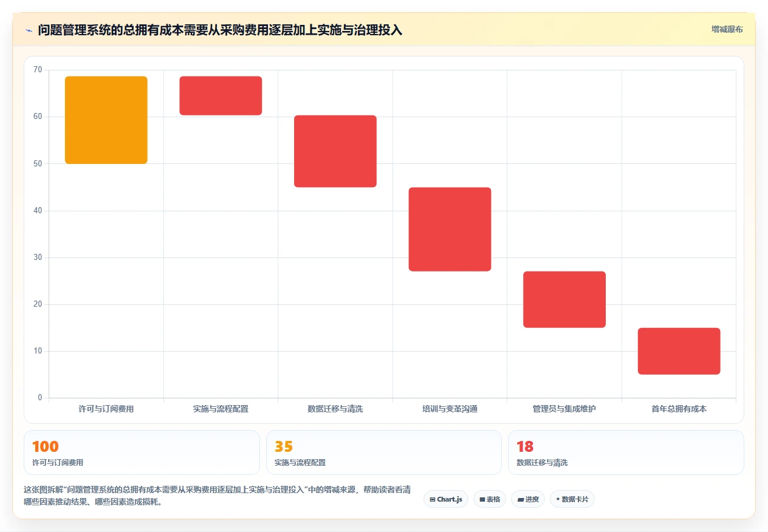Click y-axis value 60
768x532 pixels.
coord(38,117)
